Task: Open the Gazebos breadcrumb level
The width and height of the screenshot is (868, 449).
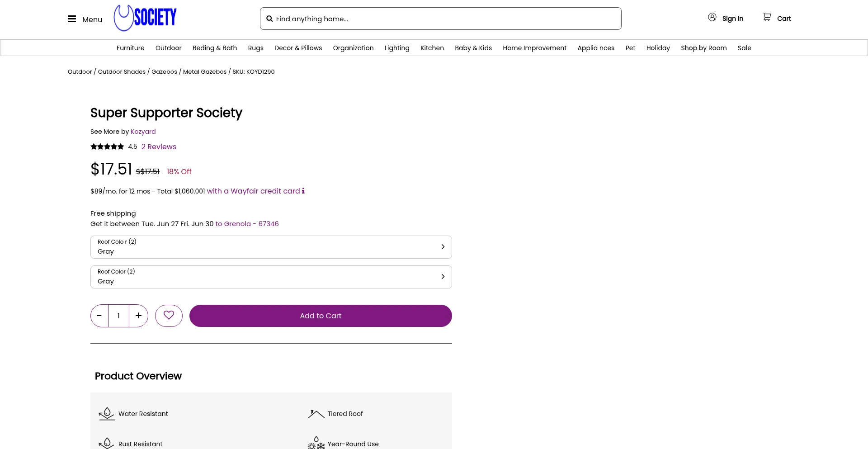Action: click(x=164, y=71)
